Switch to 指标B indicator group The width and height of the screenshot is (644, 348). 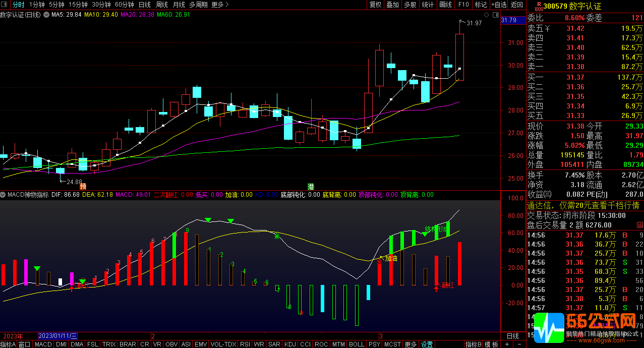[473, 344]
